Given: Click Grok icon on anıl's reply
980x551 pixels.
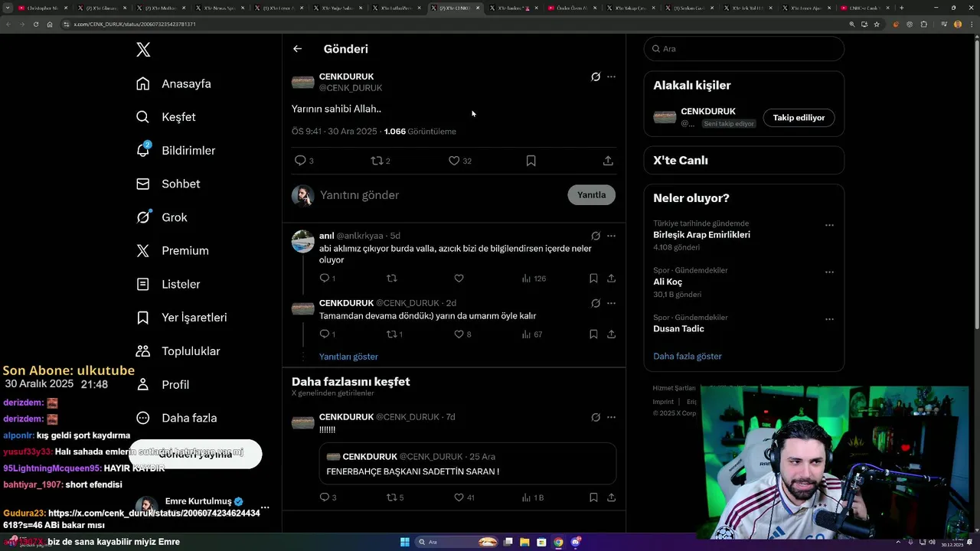Looking at the screenshot, I should point(596,236).
